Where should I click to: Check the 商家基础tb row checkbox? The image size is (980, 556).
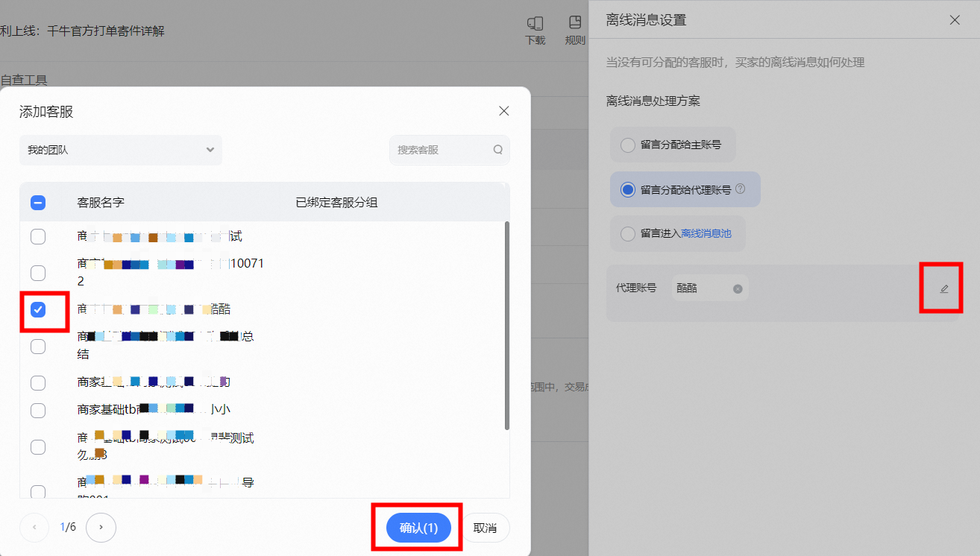38,410
